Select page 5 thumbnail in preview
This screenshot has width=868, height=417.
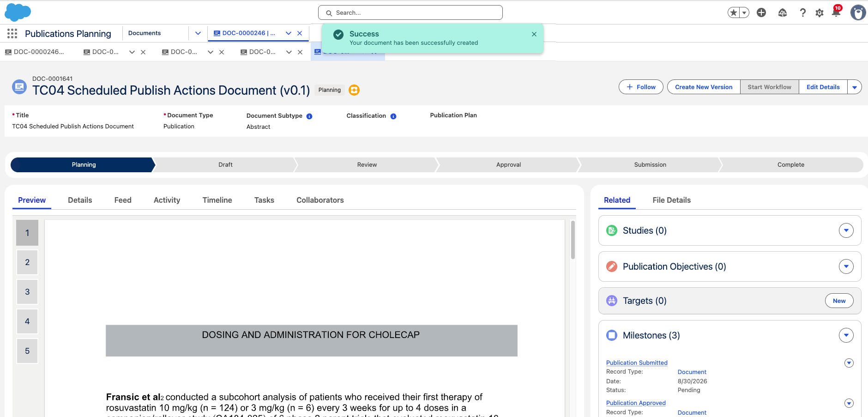(27, 351)
